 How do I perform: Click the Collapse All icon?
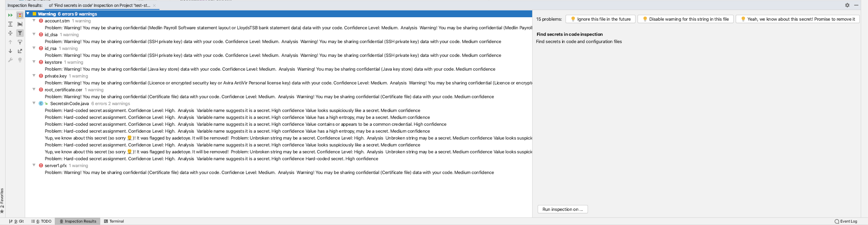click(x=10, y=33)
